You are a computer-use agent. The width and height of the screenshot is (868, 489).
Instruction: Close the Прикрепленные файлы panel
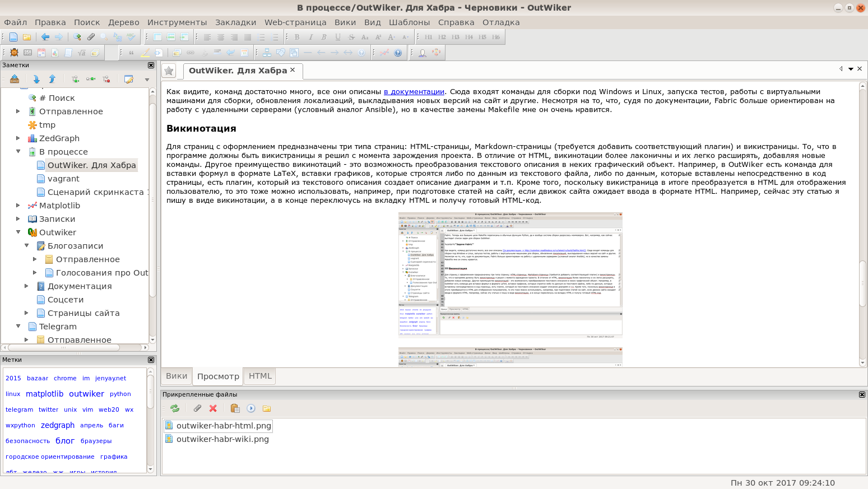[862, 394]
